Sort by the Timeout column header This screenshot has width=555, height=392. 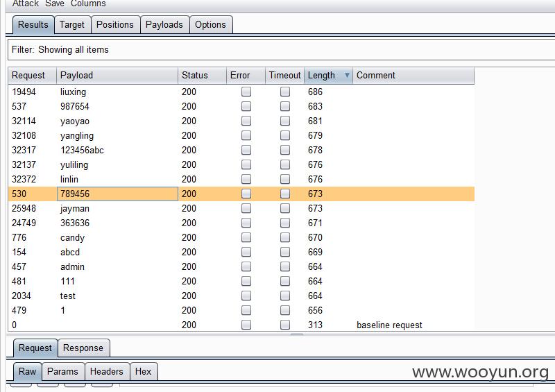(x=284, y=76)
